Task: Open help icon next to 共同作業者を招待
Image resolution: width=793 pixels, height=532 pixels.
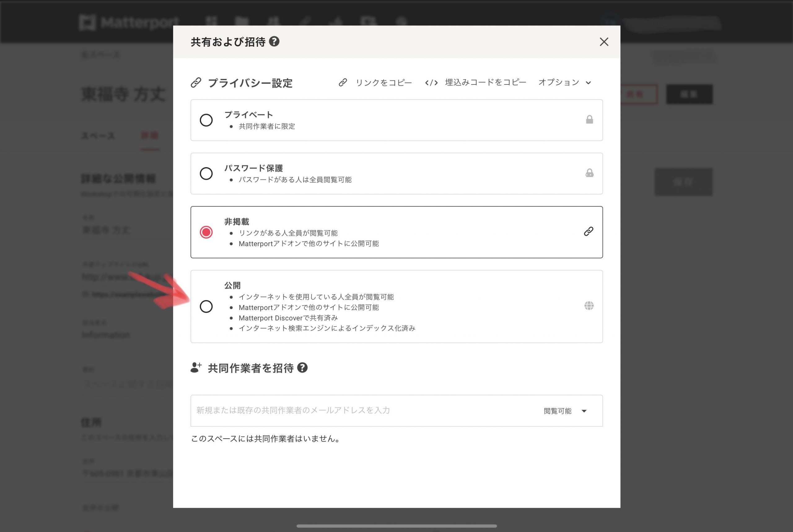Action: pyautogui.click(x=302, y=368)
